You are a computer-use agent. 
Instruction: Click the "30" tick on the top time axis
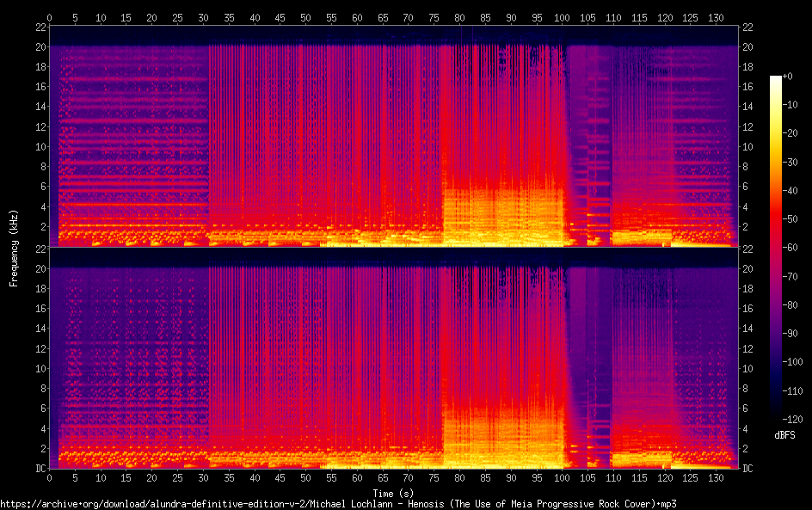tap(203, 17)
